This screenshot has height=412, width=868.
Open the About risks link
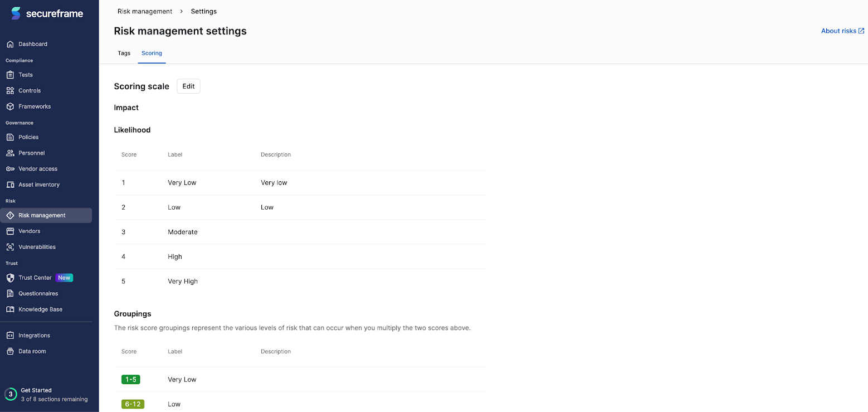[x=842, y=31]
